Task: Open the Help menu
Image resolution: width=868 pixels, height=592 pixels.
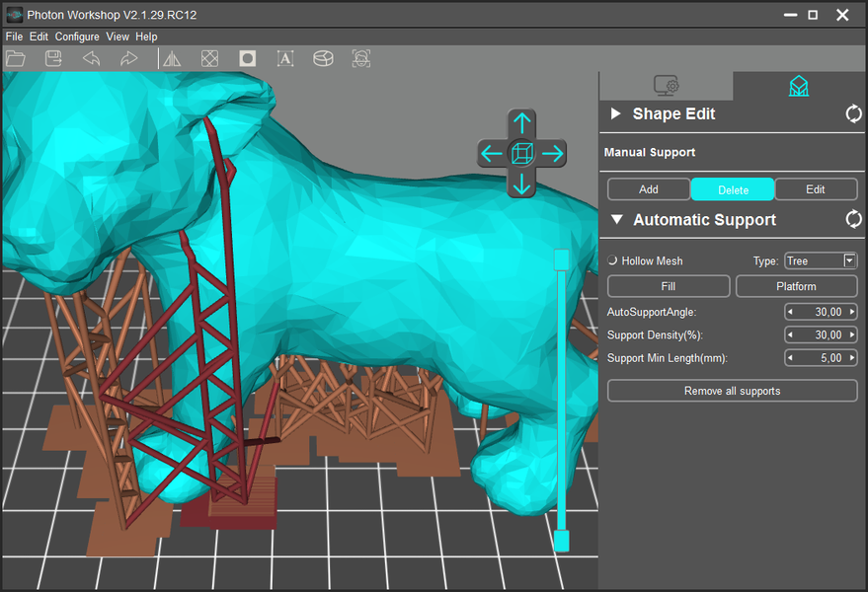Action: [x=146, y=37]
